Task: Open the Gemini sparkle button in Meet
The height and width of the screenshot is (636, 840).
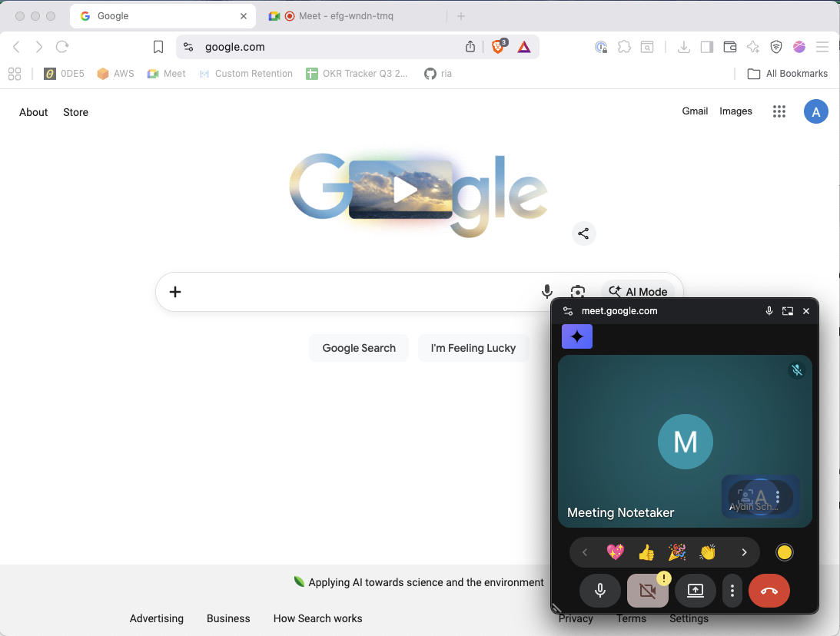Action: click(x=577, y=336)
